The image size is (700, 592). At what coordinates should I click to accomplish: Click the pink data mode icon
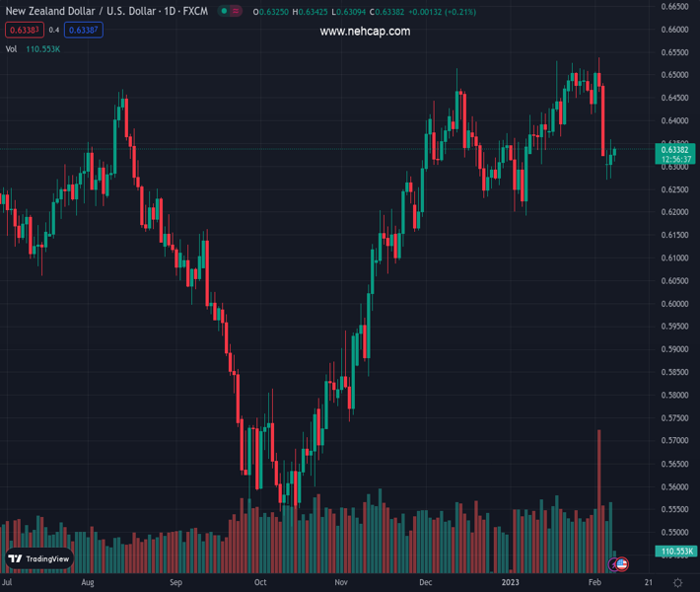[238, 12]
